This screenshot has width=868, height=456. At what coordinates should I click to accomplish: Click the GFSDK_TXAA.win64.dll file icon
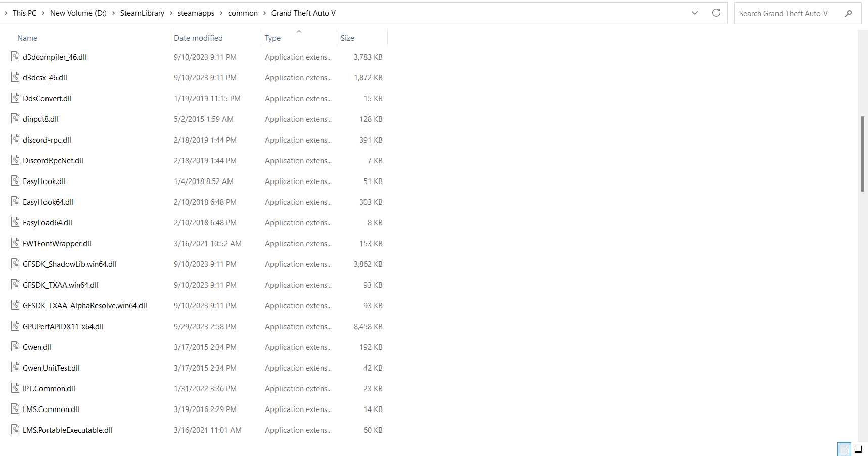15,285
